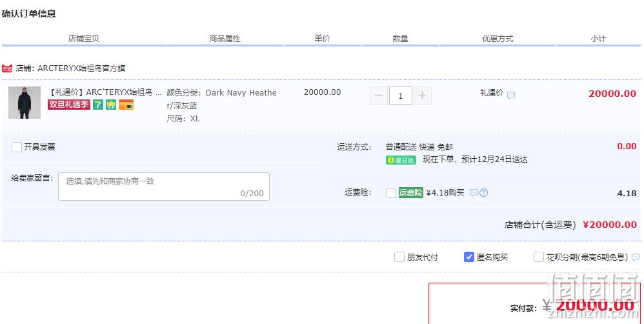644x324 pixels.
Task: Enable the 开具发票 invoice checkbox
Action: pyautogui.click(x=17, y=147)
